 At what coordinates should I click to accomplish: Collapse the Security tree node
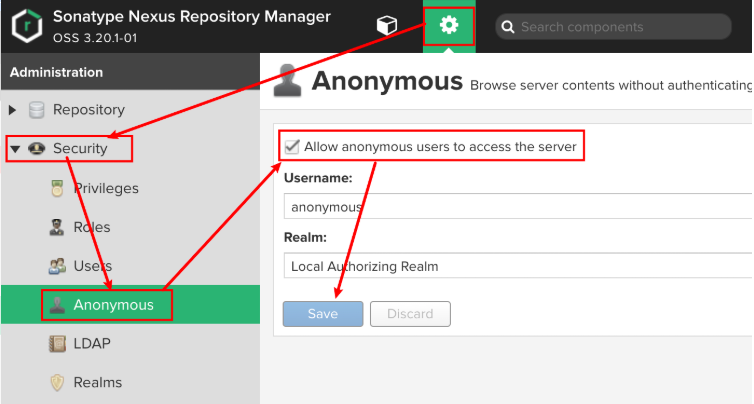(x=15, y=149)
